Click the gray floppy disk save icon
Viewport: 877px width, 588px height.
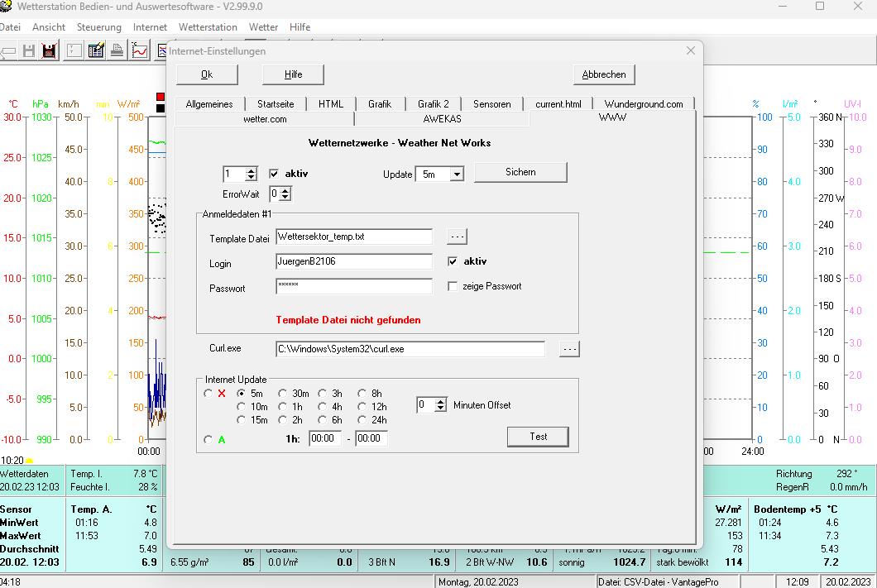pyautogui.click(x=30, y=51)
